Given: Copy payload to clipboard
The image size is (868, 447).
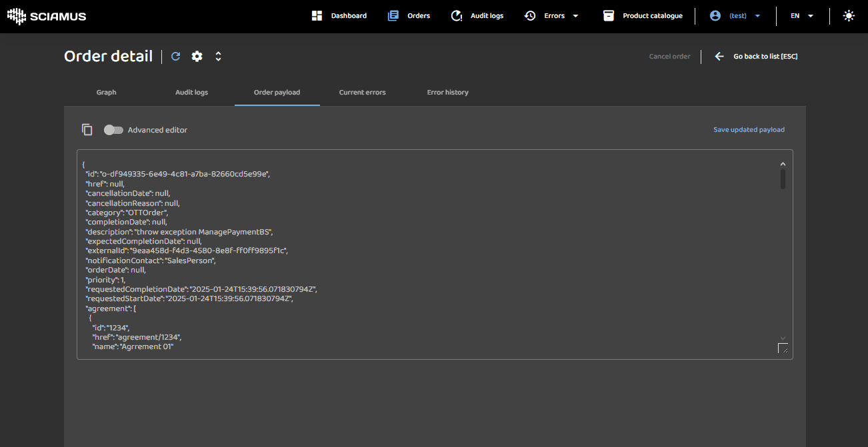Looking at the screenshot, I should 87,130.
